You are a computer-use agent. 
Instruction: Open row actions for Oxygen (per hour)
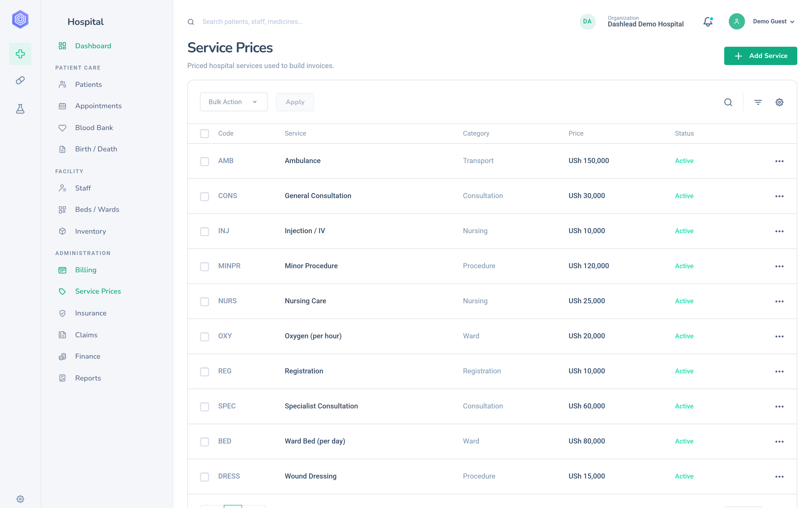[779, 336]
